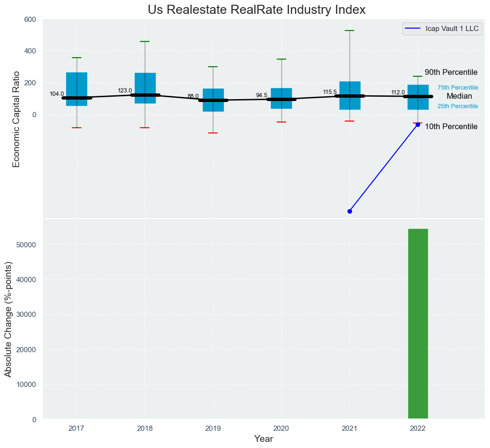Select the 2020 x-axis tick label
This screenshot has width=490, height=448.
click(x=281, y=428)
